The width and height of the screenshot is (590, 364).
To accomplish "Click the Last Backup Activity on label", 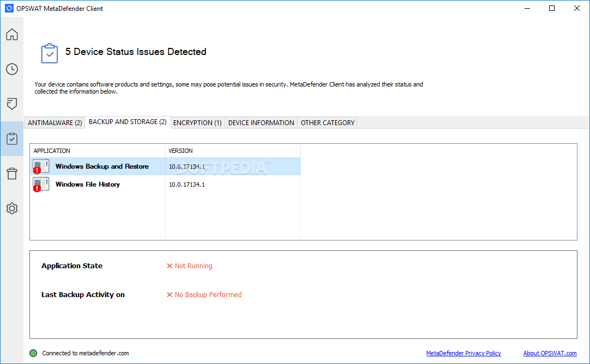I will pos(83,295).
